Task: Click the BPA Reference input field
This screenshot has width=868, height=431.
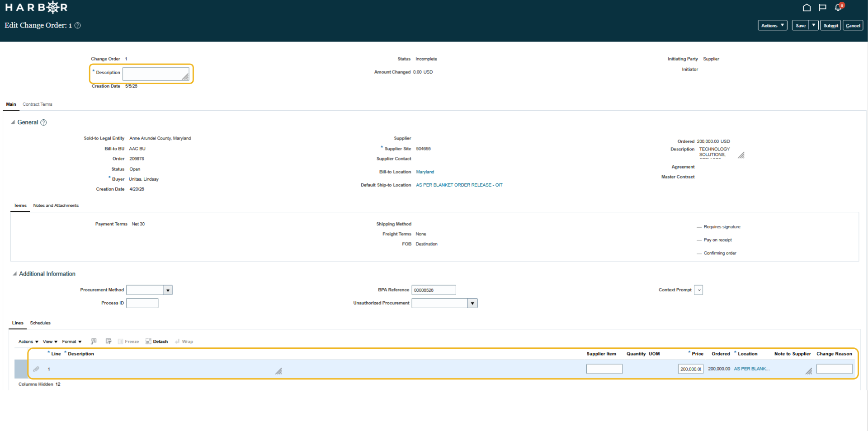Action: point(434,290)
